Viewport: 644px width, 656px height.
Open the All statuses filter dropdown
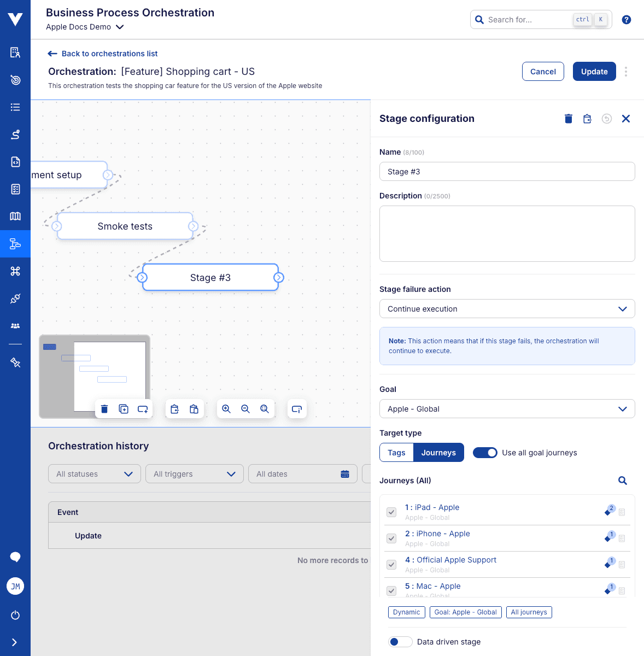point(95,474)
